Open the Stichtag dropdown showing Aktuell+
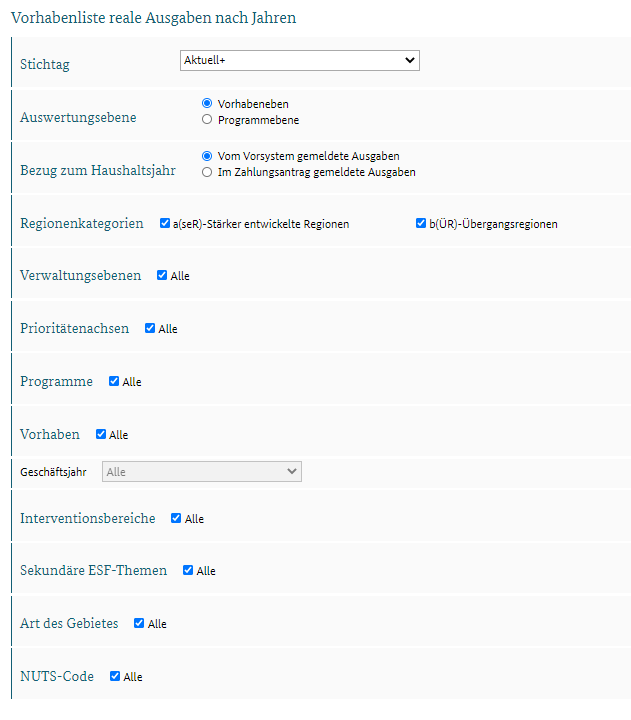This screenshot has height=720, width=631. coord(299,61)
